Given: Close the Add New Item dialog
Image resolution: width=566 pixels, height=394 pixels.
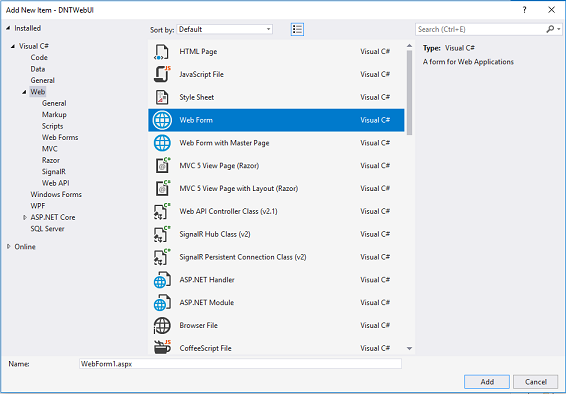Looking at the screenshot, I should pyautogui.click(x=552, y=10).
